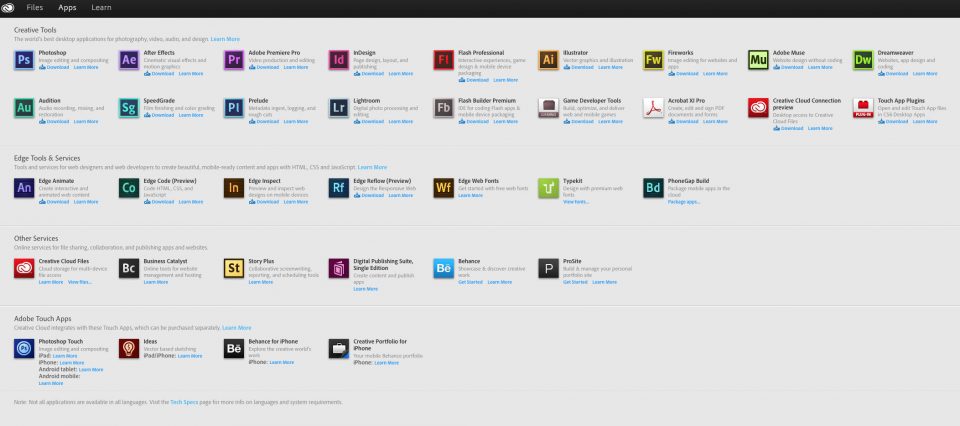
Task: Click Get Started under Behance
Action: [470, 282]
